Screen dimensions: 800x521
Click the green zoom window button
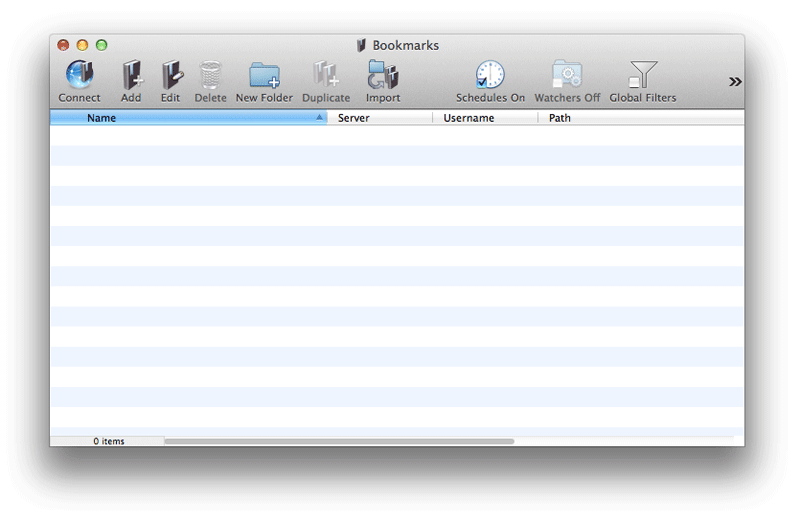[101, 45]
